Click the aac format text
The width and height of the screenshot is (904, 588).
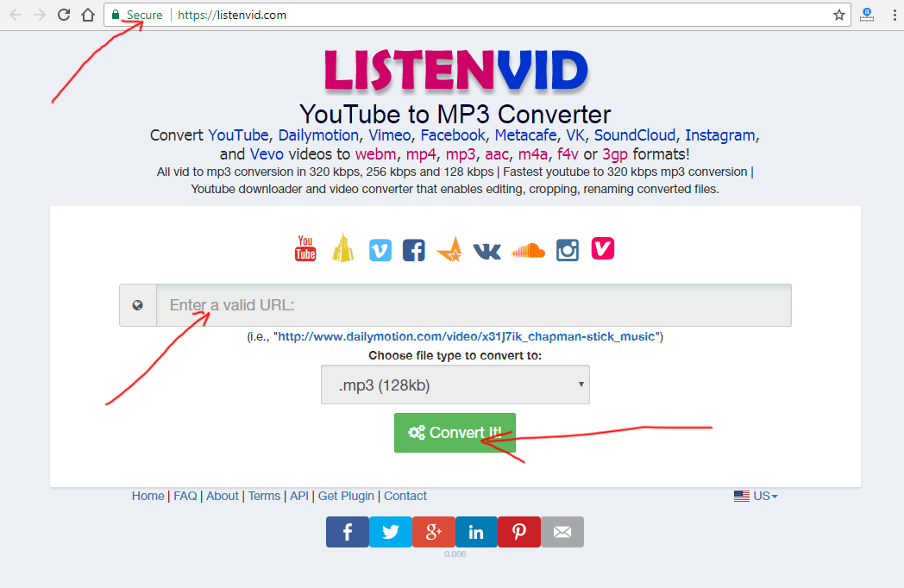pyautogui.click(x=496, y=154)
